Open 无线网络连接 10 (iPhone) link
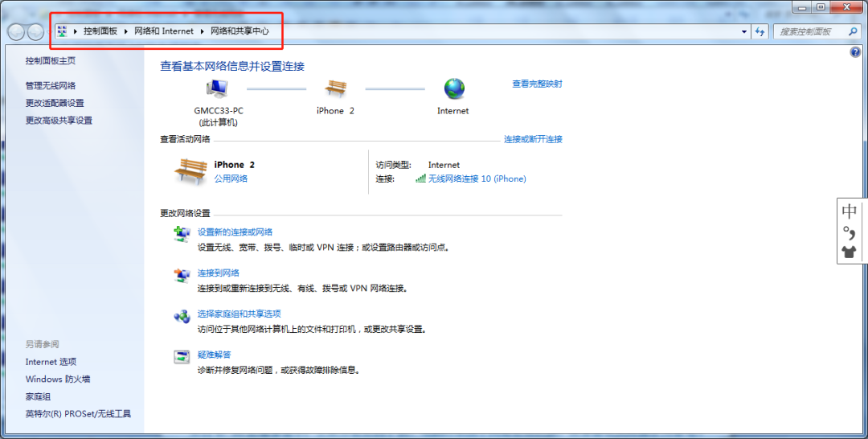 (x=477, y=178)
